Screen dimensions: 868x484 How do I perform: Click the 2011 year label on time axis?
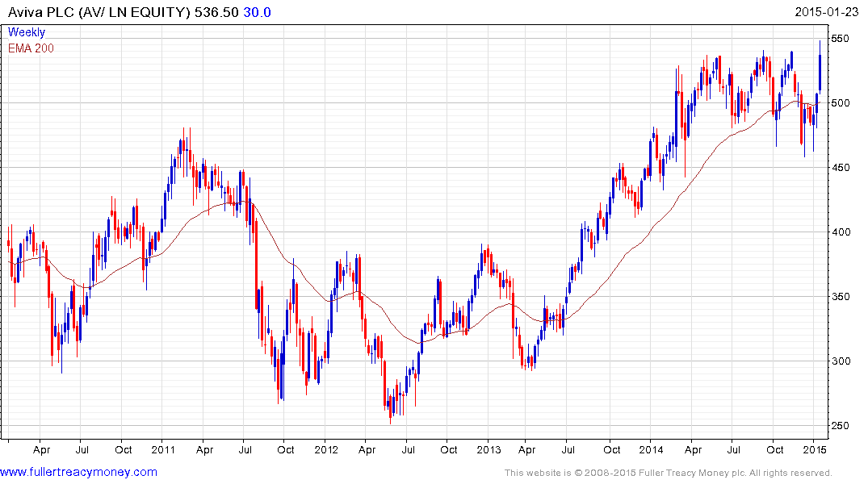point(163,449)
